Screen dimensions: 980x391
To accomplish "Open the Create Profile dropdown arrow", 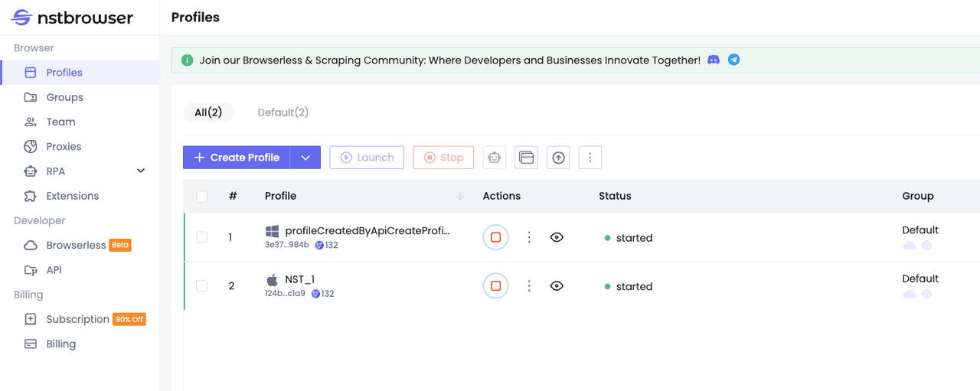I will (305, 158).
